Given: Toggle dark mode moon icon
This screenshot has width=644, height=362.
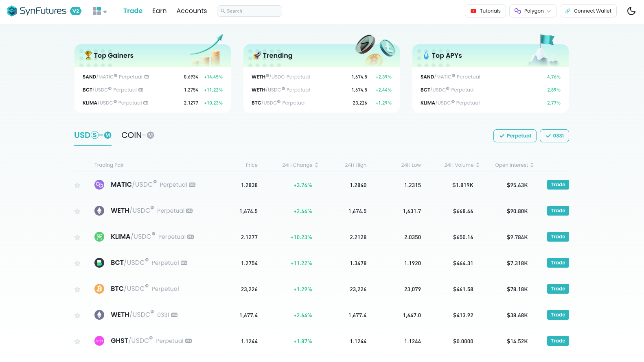Looking at the screenshot, I should click(x=631, y=11).
